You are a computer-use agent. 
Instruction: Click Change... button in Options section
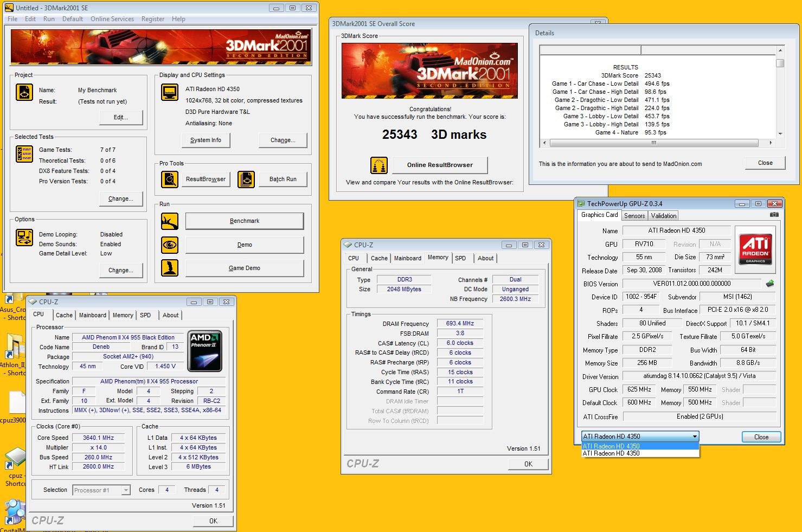[121, 270]
